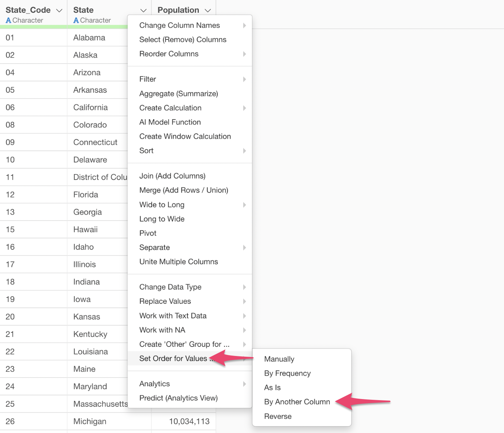Select Manually in the order submenu
This screenshot has width=504, height=433.
point(279,359)
